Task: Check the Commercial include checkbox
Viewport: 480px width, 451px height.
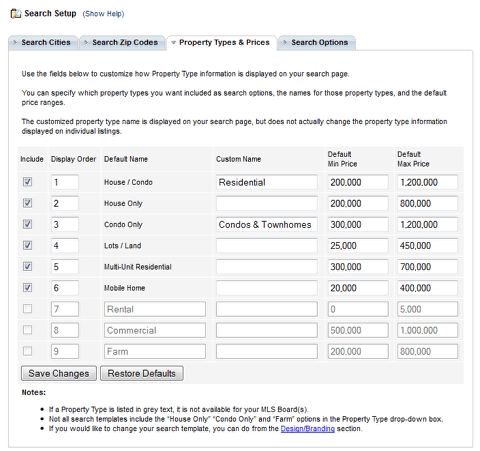Action: coord(27,330)
